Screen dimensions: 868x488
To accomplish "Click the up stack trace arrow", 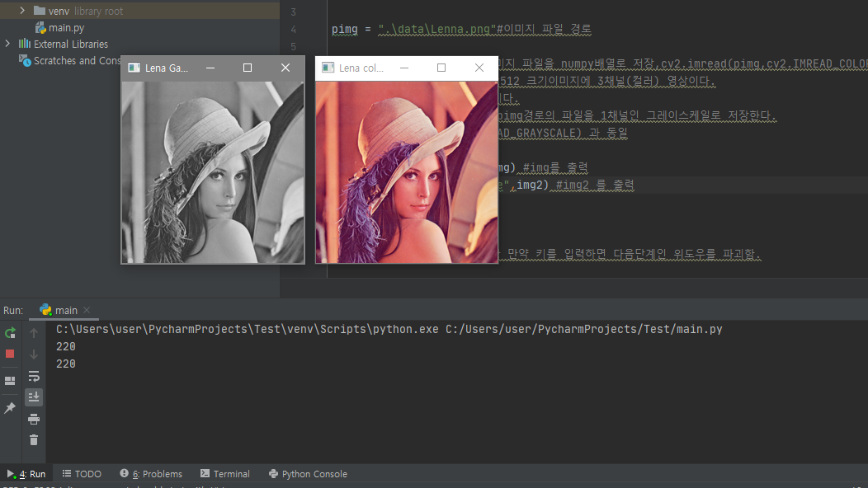I will pyautogui.click(x=34, y=332).
